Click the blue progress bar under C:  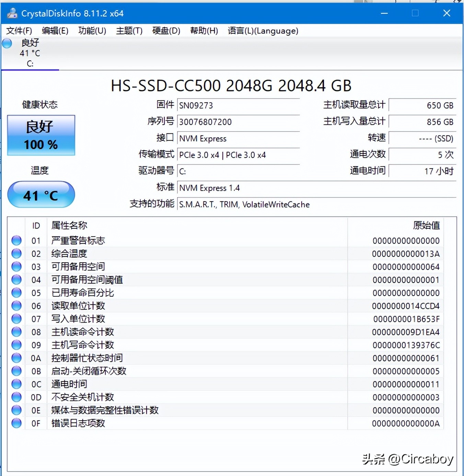tap(30, 70)
